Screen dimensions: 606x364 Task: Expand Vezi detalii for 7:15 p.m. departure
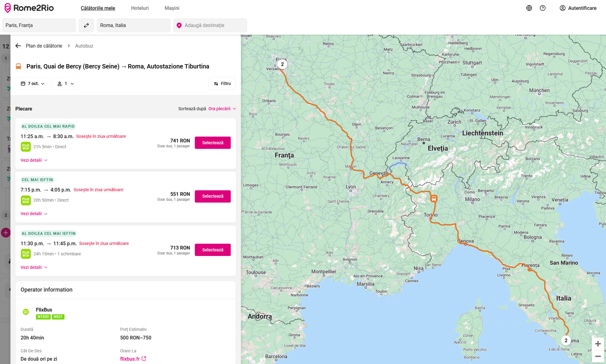click(x=34, y=214)
